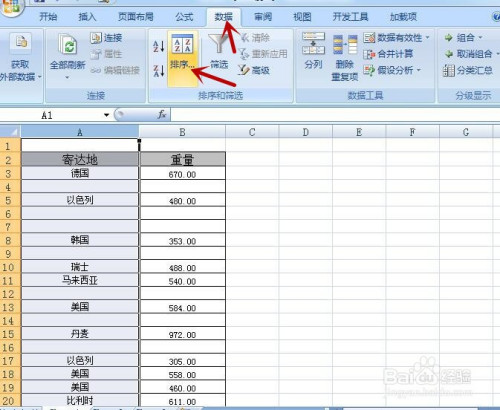
Task: Select column C header
Action: (x=252, y=132)
